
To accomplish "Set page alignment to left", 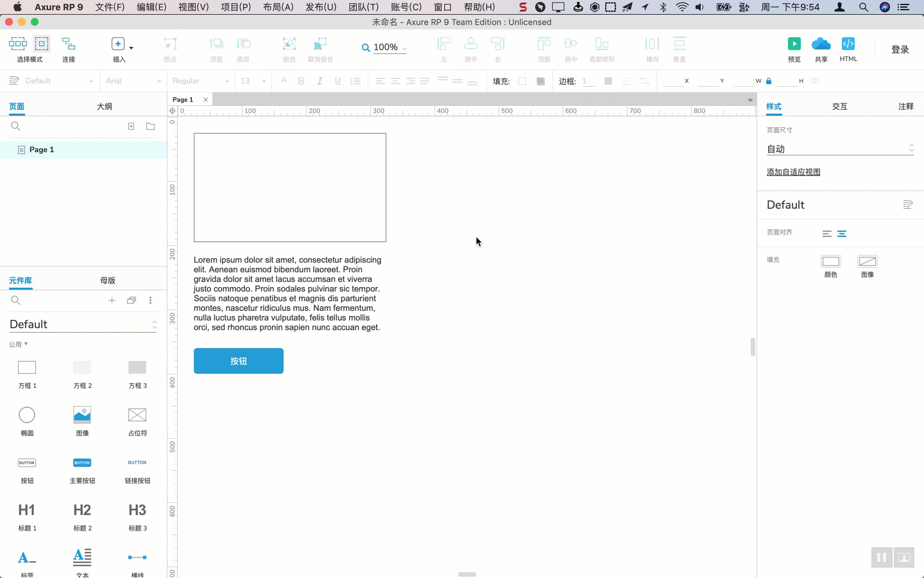I will pos(826,234).
